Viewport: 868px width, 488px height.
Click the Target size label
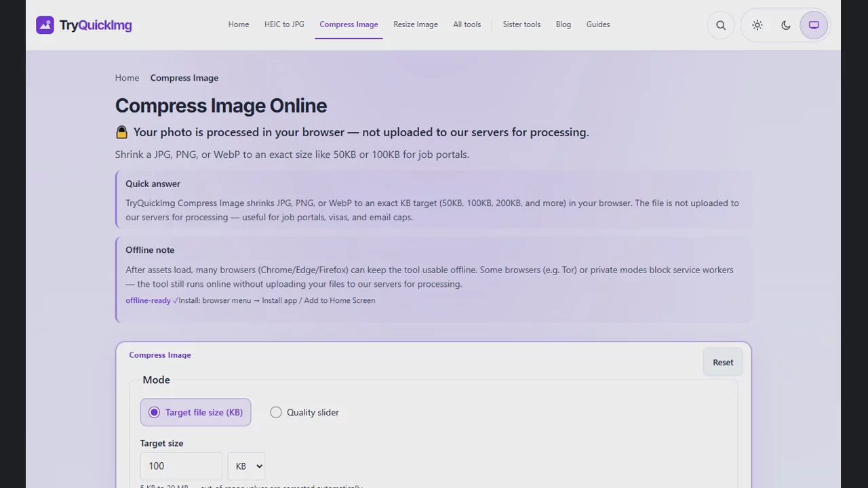(x=161, y=443)
